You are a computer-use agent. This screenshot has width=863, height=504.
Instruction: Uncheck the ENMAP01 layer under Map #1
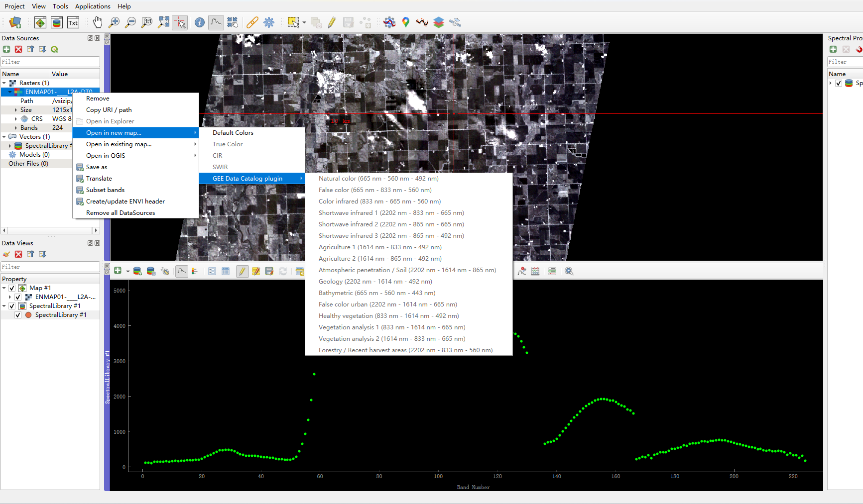17,297
